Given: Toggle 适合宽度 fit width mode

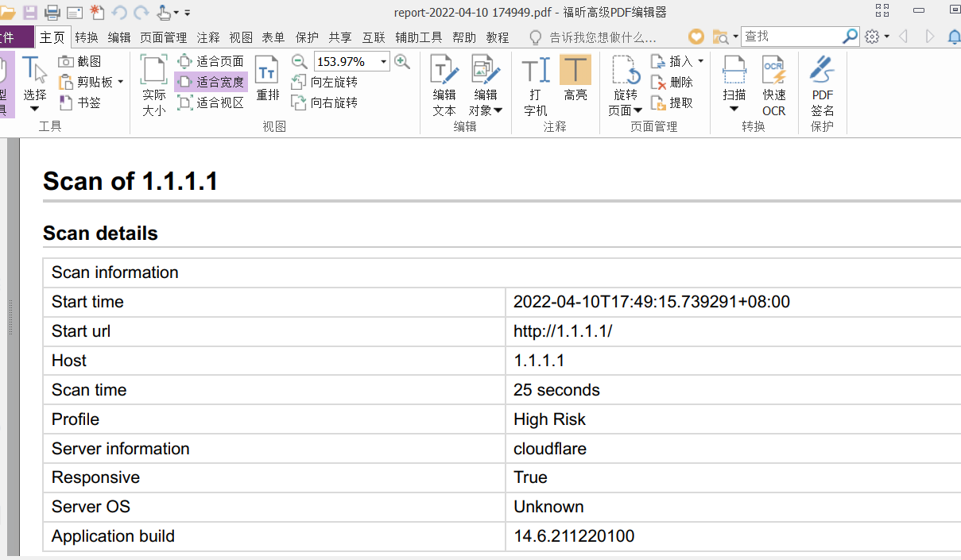Looking at the screenshot, I should click(x=210, y=82).
